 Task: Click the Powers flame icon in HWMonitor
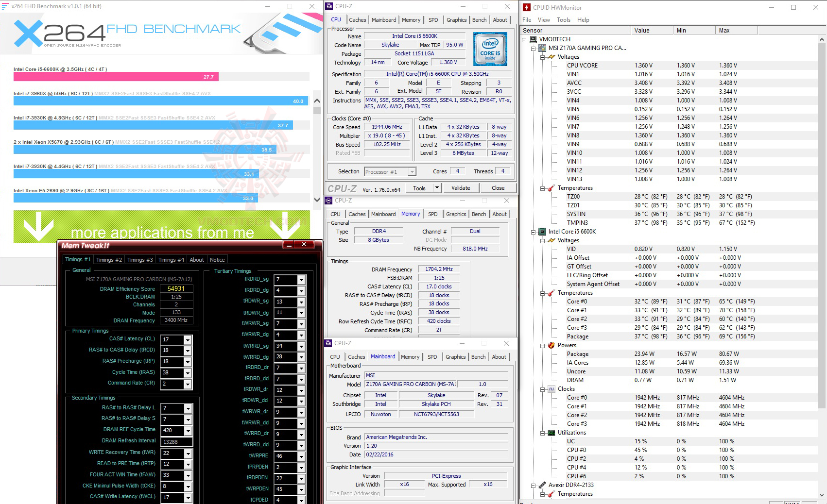click(x=551, y=345)
